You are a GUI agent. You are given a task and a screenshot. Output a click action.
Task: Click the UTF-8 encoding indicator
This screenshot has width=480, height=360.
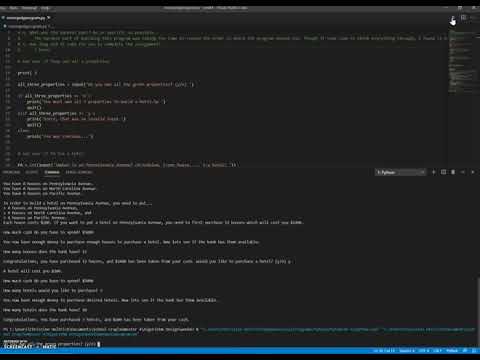pos(424,351)
